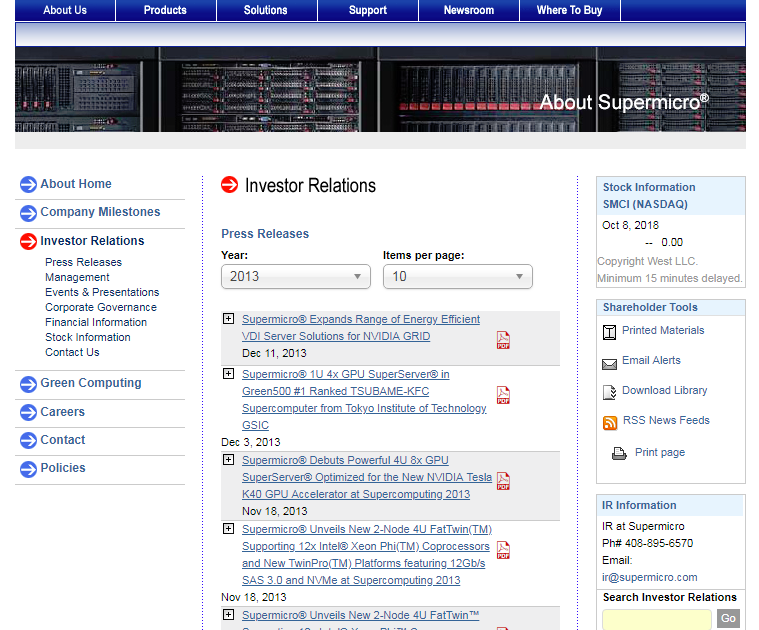Image resolution: width=759 pixels, height=630 pixels.
Task: Open PDF icon for NVIDIA GRID release
Action: click(503, 340)
